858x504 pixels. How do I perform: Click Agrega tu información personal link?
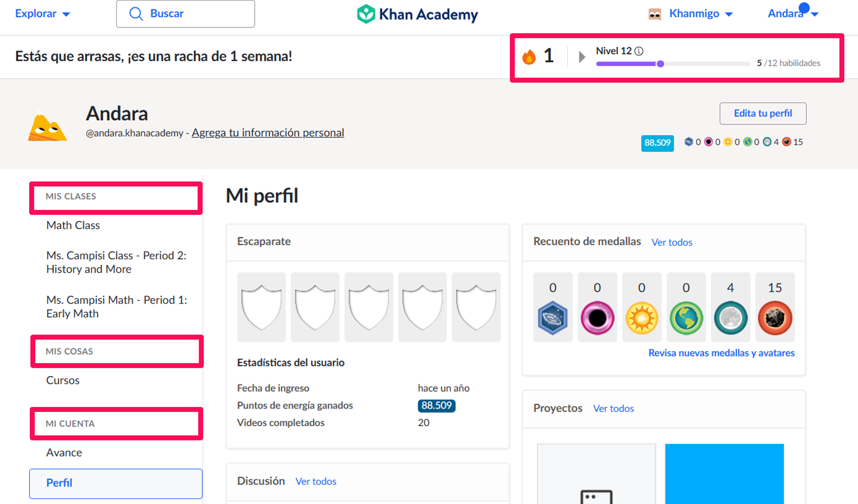(x=268, y=132)
